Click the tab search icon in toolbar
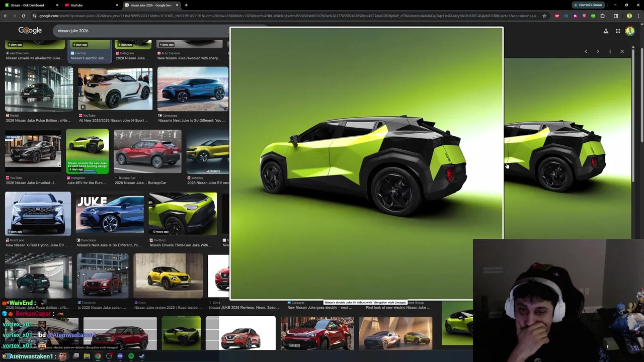This screenshot has height=362, width=644. (616, 16)
